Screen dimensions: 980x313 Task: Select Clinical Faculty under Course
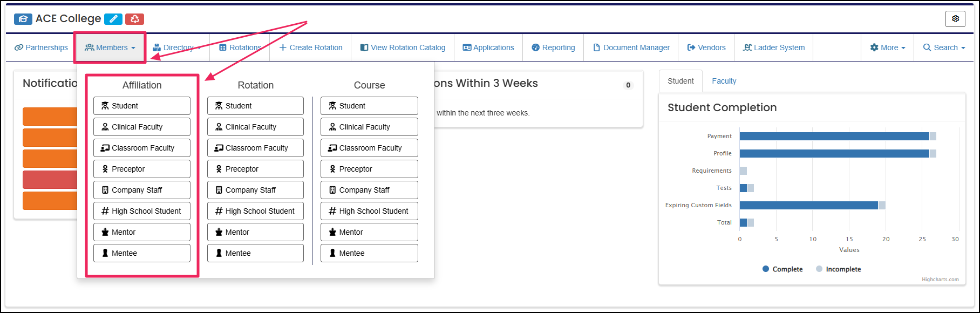(x=369, y=127)
